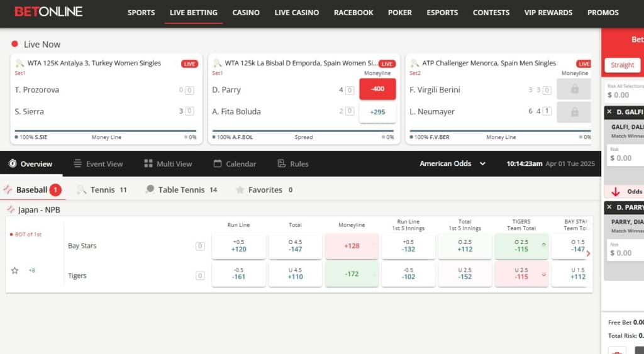The image size is (644, 354).
Task: Open the Racebook section
Action: [x=353, y=13]
